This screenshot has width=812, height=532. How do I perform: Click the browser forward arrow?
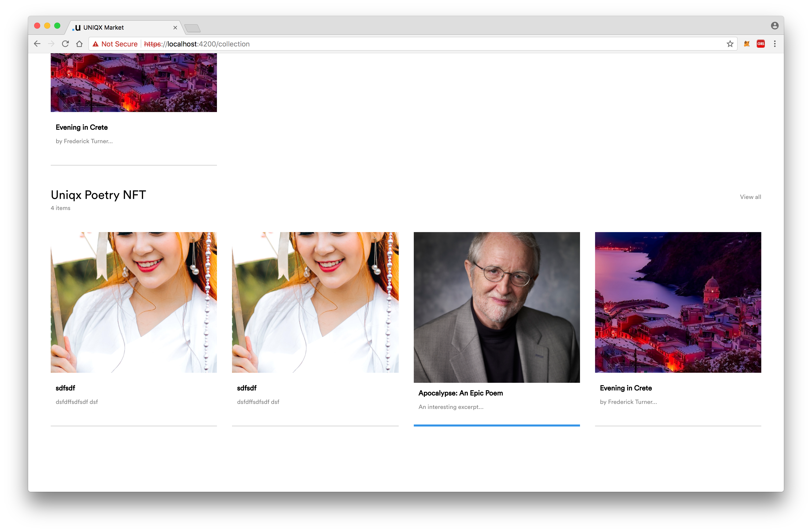pos(51,44)
